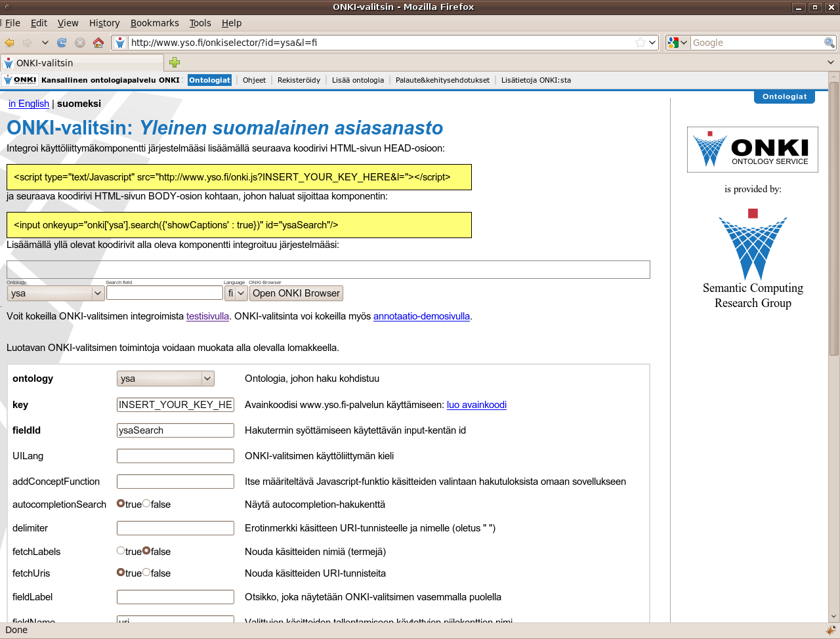Click the site favicon in the URL bar
Image resolution: width=840 pixels, height=639 pixels.
[120, 43]
